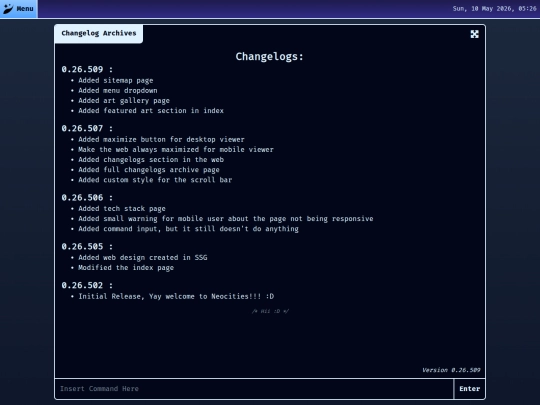
Task: Click 'Make the web always maximized' entry
Action: pos(176,149)
